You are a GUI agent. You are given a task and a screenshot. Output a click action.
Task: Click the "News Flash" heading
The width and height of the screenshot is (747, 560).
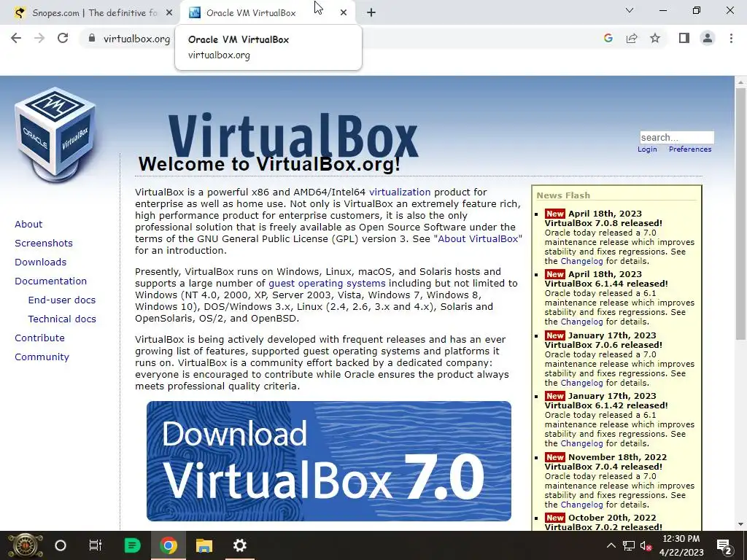[563, 195]
